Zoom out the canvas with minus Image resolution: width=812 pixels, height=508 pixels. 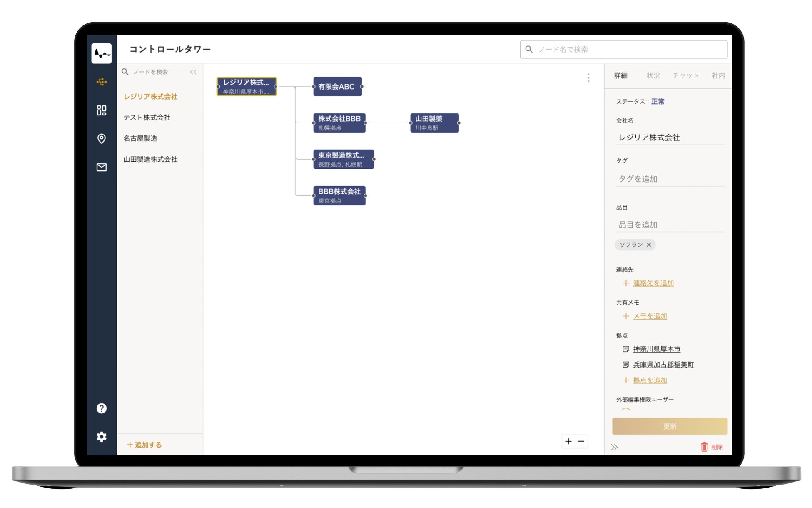(x=581, y=441)
